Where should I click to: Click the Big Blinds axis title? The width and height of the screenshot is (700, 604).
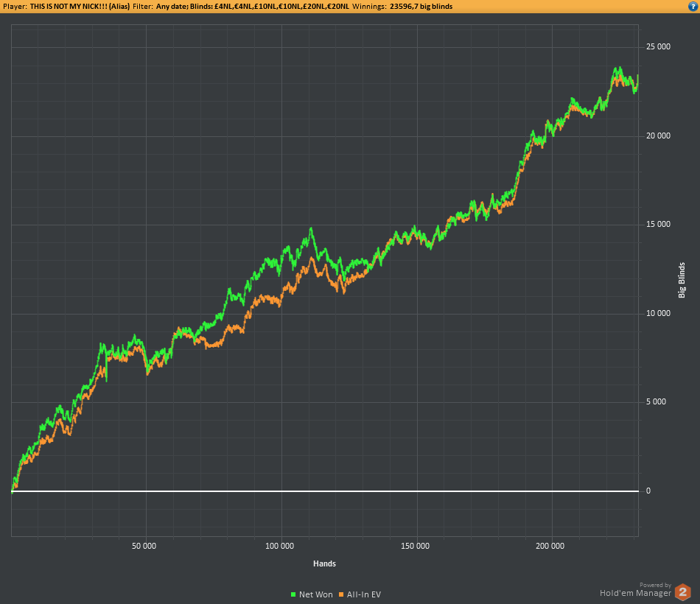click(682, 281)
